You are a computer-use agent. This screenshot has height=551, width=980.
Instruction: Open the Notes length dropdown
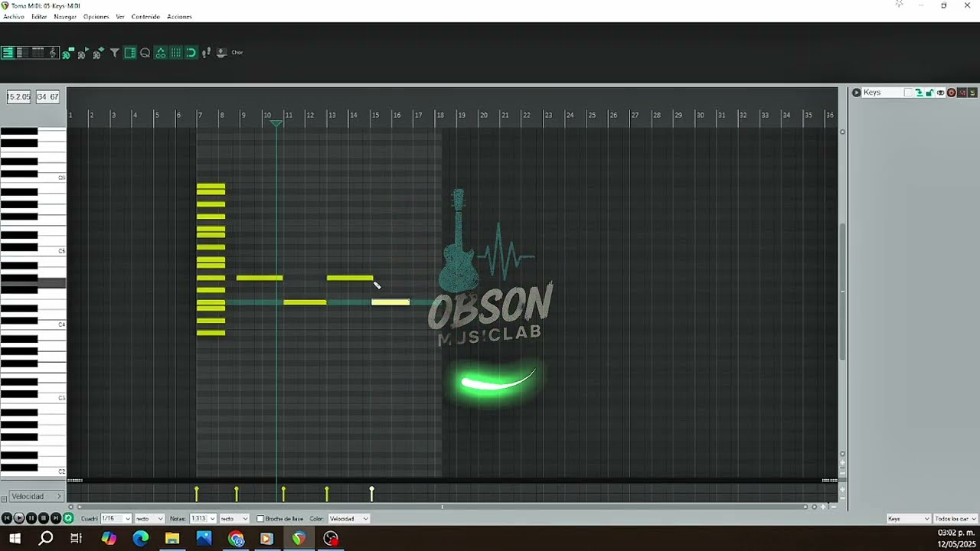(203, 518)
